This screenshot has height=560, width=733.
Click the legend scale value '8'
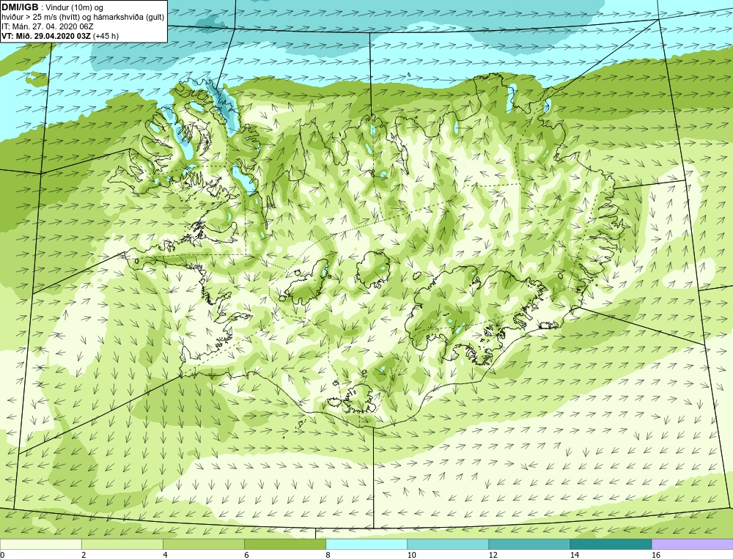(x=328, y=555)
